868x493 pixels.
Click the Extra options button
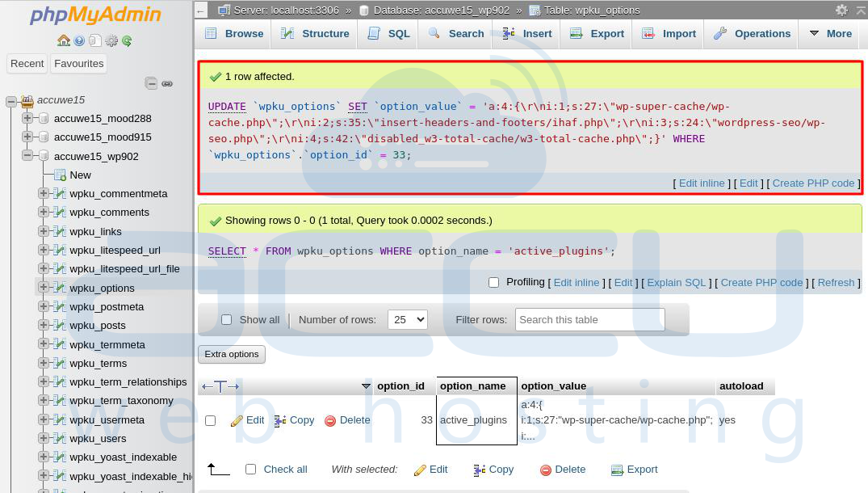coord(232,354)
